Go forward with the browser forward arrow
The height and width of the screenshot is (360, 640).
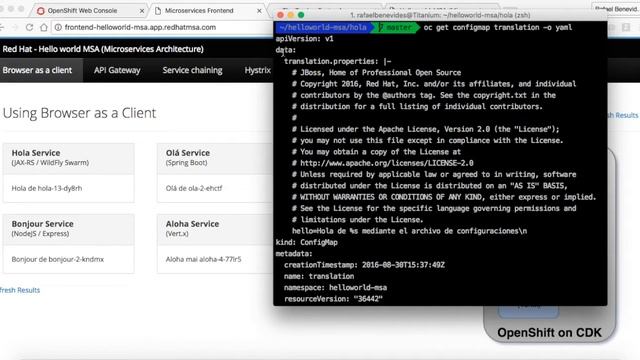15,27
